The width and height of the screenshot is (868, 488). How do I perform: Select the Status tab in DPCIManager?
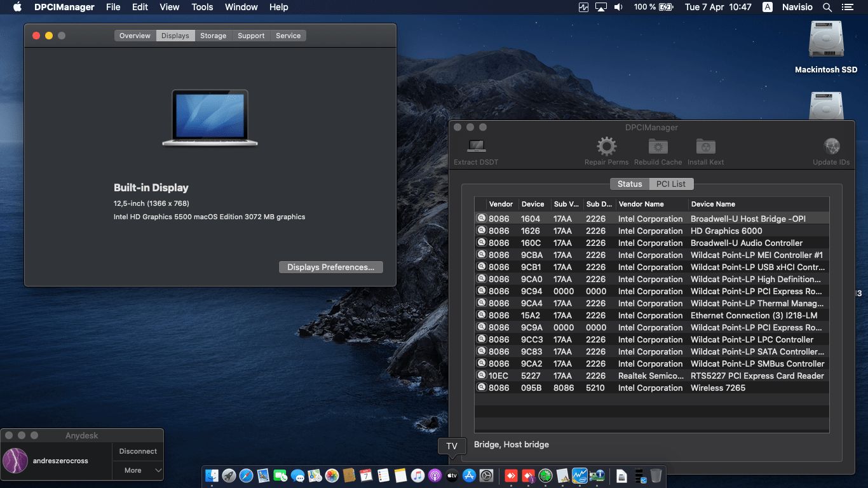click(629, 184)
